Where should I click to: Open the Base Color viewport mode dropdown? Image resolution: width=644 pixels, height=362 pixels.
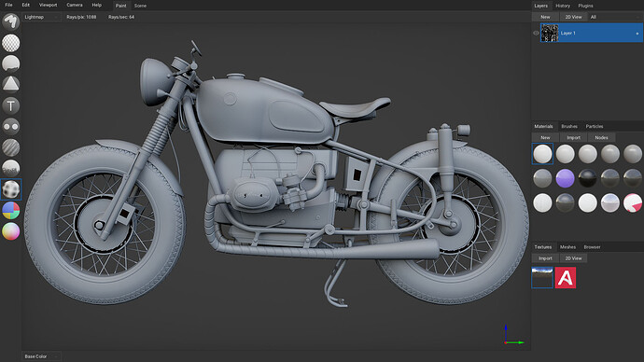41,356
